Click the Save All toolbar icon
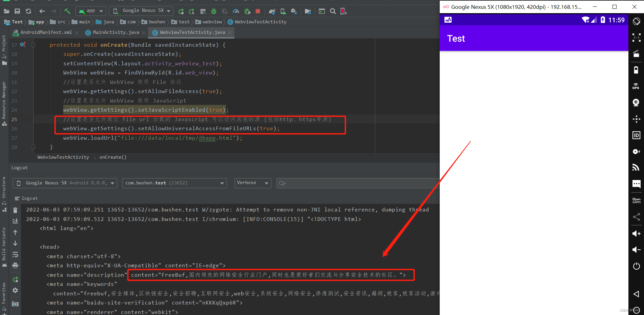Screen dimensions: 644x315 tap(17, 11)
